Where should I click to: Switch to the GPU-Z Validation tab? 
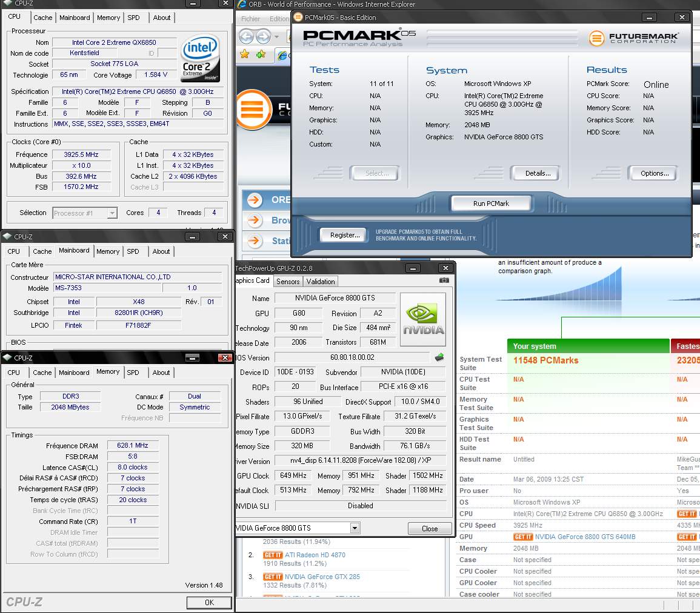(321, 282)
